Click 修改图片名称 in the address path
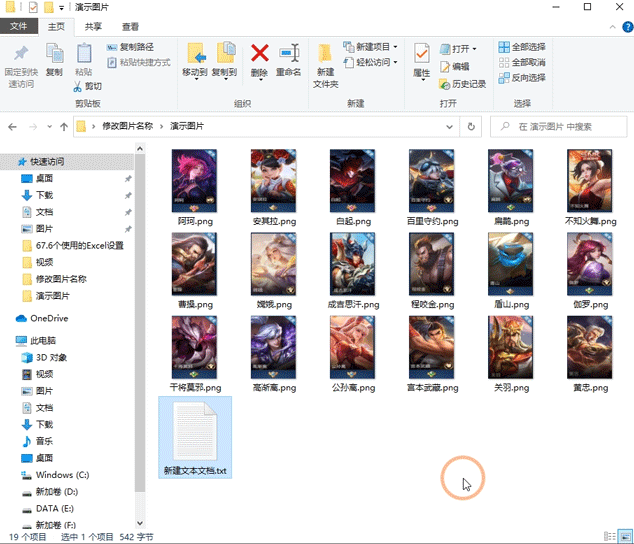The image size is (634, 544). tap(127, 126)
